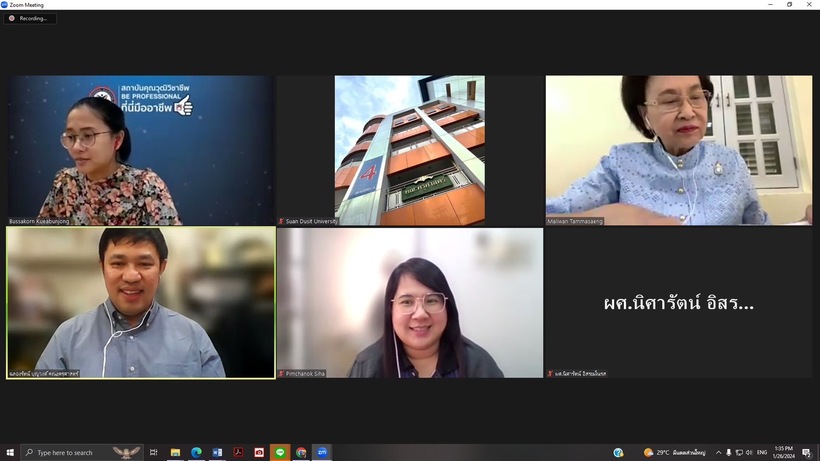
Task: Open Adobe Acrobat from the taskbar
Action: 238,453
